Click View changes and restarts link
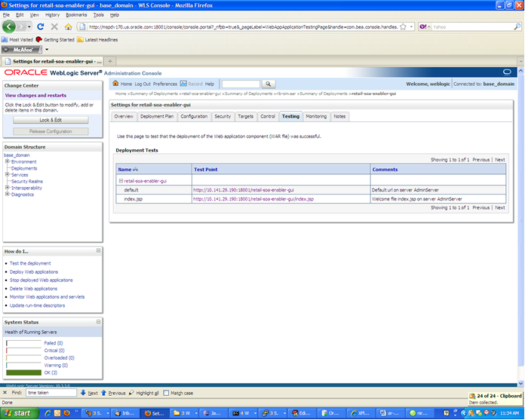Image resolution: width=525 pixels, height=420 pixels. pyautogui.click(x=35, y=95)
